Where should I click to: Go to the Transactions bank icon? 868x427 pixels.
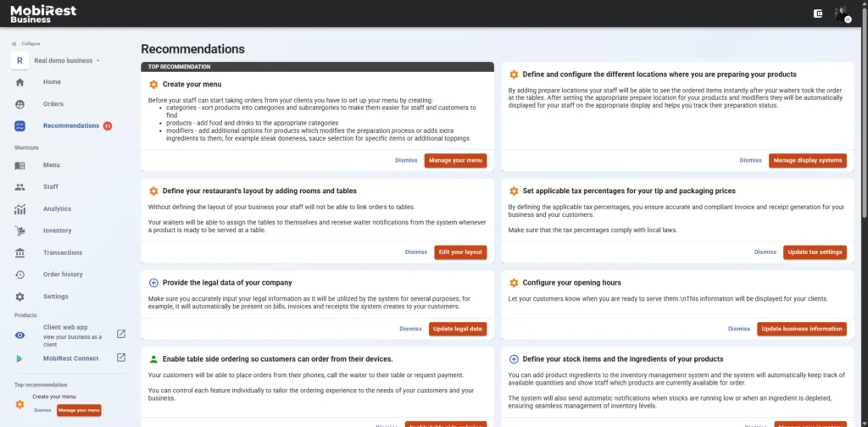20,252
